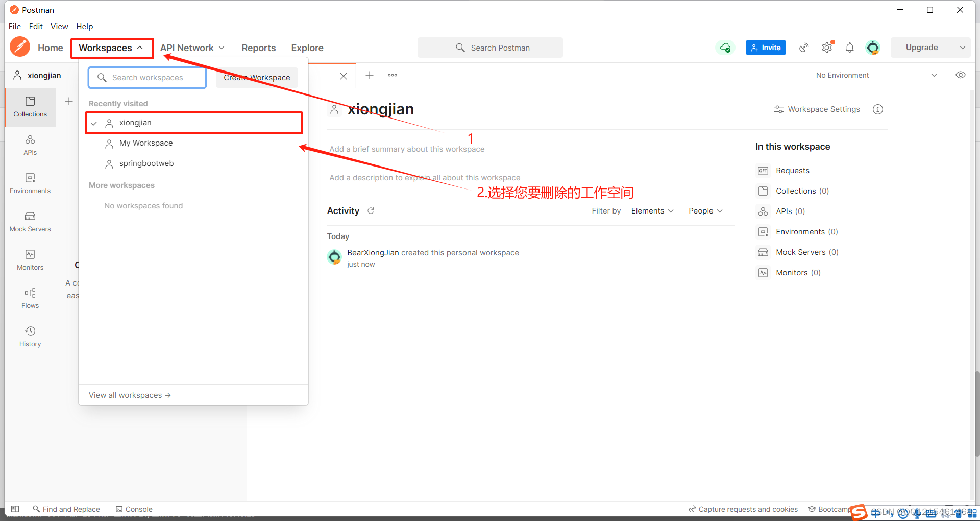Click the plus icon to create a collection
The image size is (980, 521).
click(x=69, y=101)
